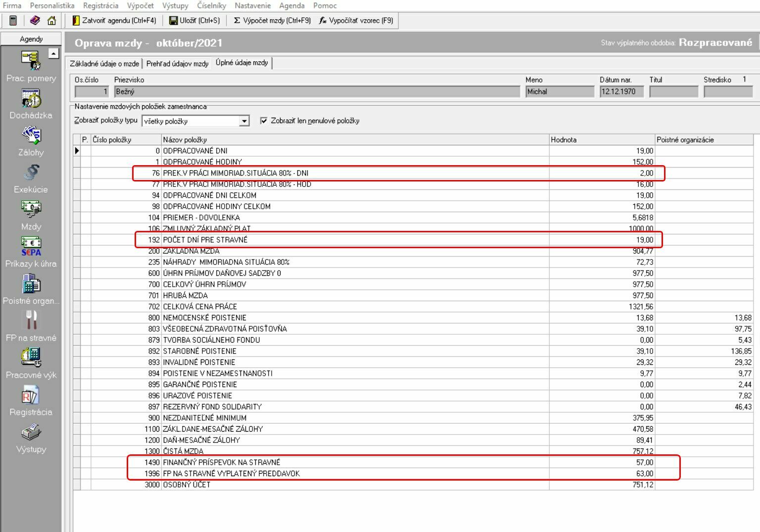760x532 pixels.
Task: Open the Nastavenie menu
Action: 252,5
